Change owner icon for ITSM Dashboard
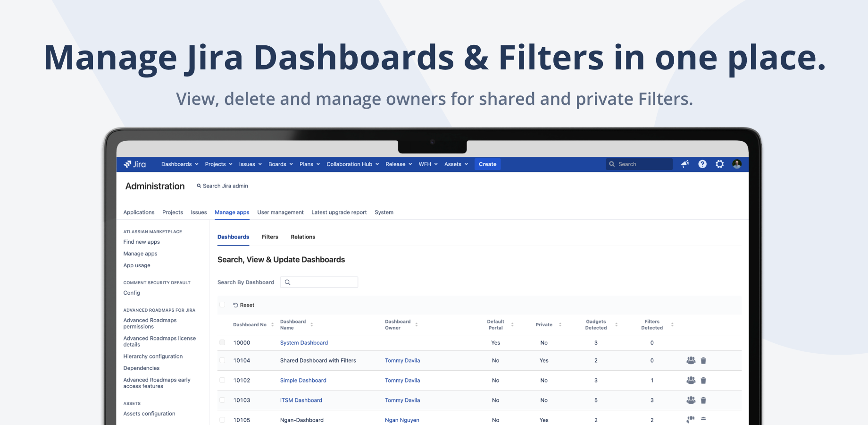 (691, 400)
